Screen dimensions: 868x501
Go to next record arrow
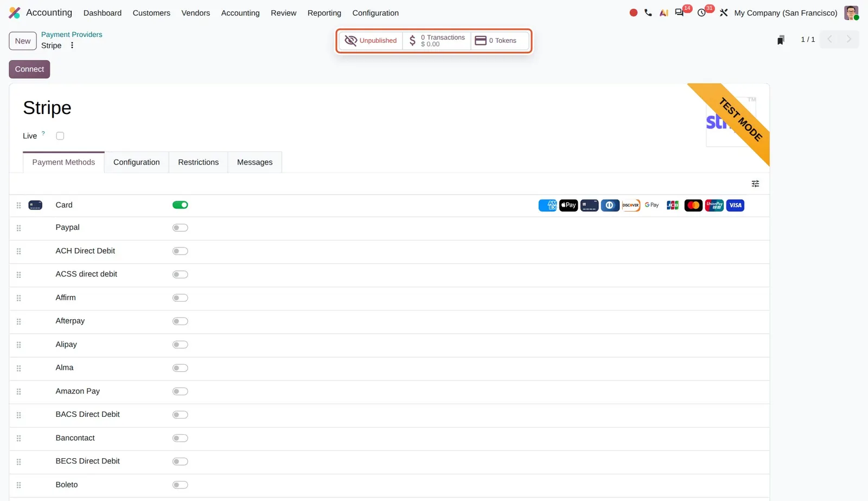[x=849, y=39]
